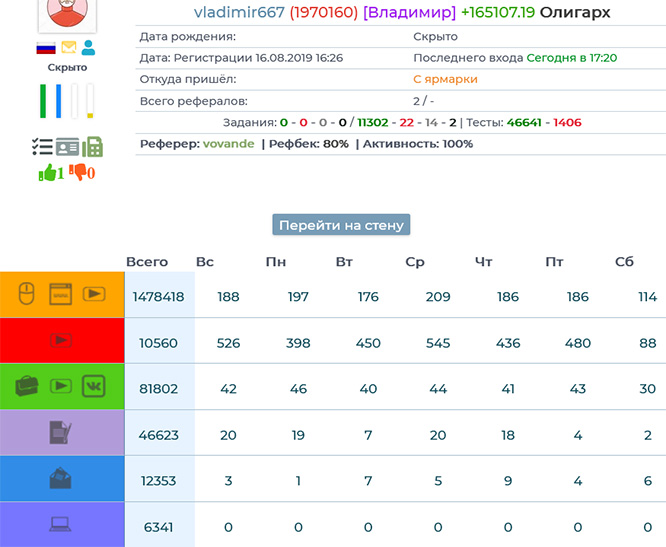Click the browser window icon in orange row
The image size is (666, 547).
(x=61, y=295)
